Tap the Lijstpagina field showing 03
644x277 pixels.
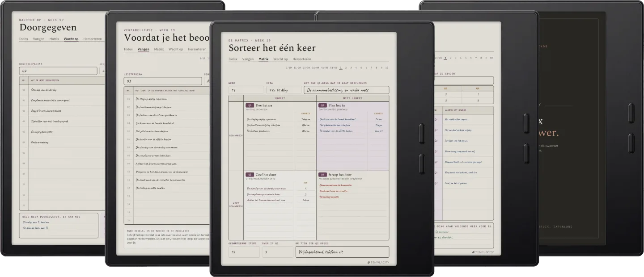pyautogui.click(x=163, y=81)
